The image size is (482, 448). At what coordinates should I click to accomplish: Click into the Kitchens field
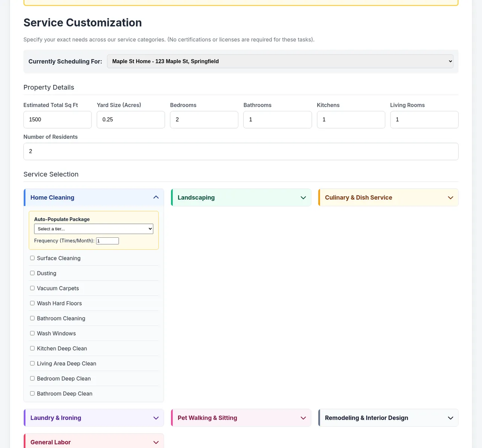point(351,120)
